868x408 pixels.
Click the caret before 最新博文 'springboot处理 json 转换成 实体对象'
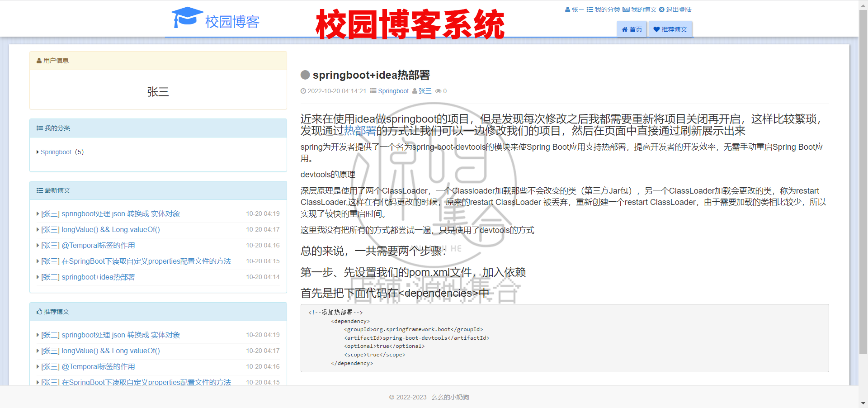click(x=38, y=213)
